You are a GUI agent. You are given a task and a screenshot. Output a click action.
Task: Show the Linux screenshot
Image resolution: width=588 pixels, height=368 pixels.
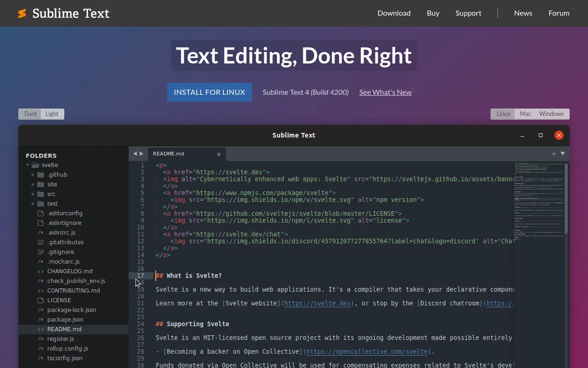[503, 114]
